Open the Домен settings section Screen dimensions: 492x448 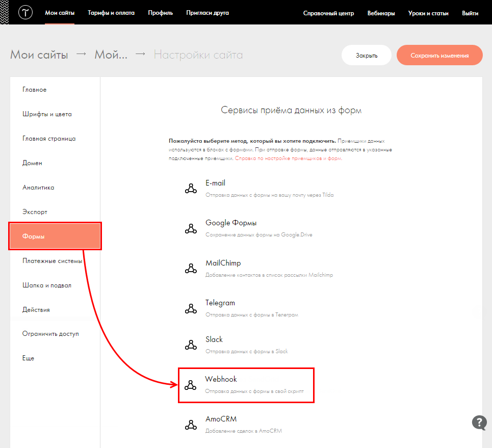pos(32,163)
